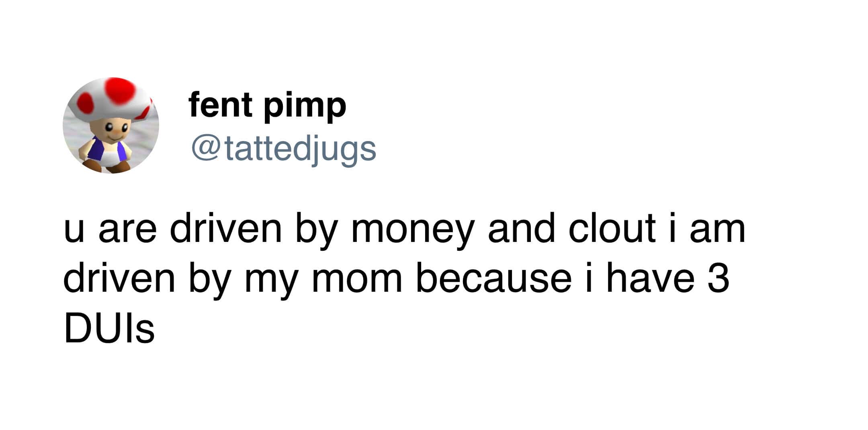Click the @ symbol in the handle
This screenshot has width=868, height=430.
pos(205,148)
